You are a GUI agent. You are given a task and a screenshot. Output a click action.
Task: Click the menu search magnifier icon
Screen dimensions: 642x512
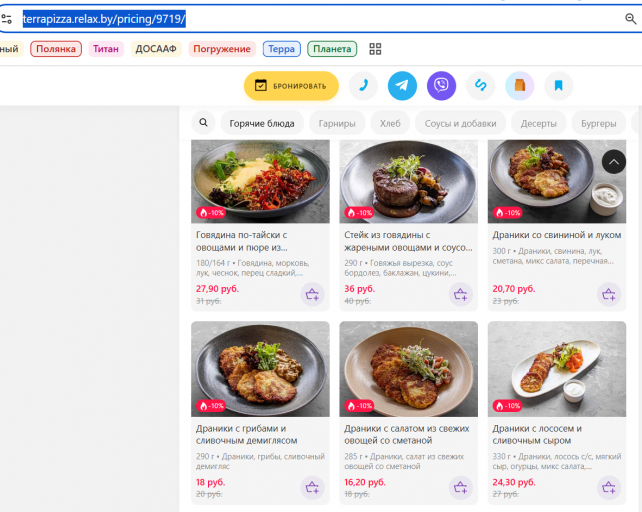click(203, 122)
